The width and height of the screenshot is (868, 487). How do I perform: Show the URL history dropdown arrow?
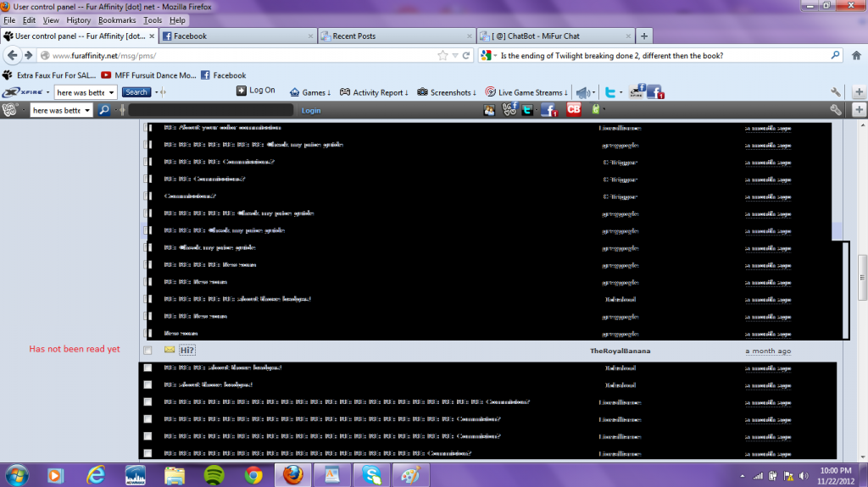pos(454,55)
